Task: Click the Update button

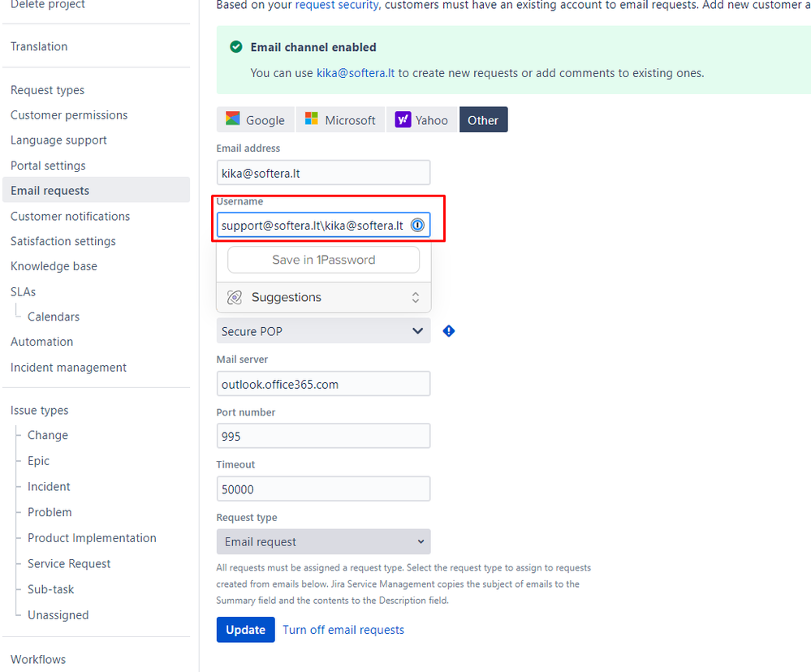Action: (x=246, y=630)
